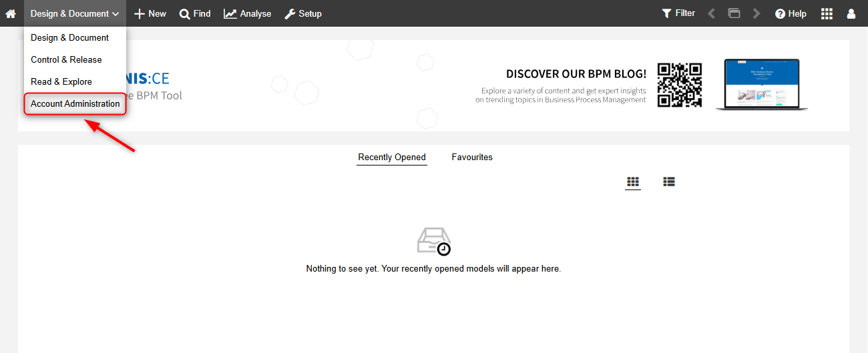Select Read & Explore menu entry

click(61, 81)
